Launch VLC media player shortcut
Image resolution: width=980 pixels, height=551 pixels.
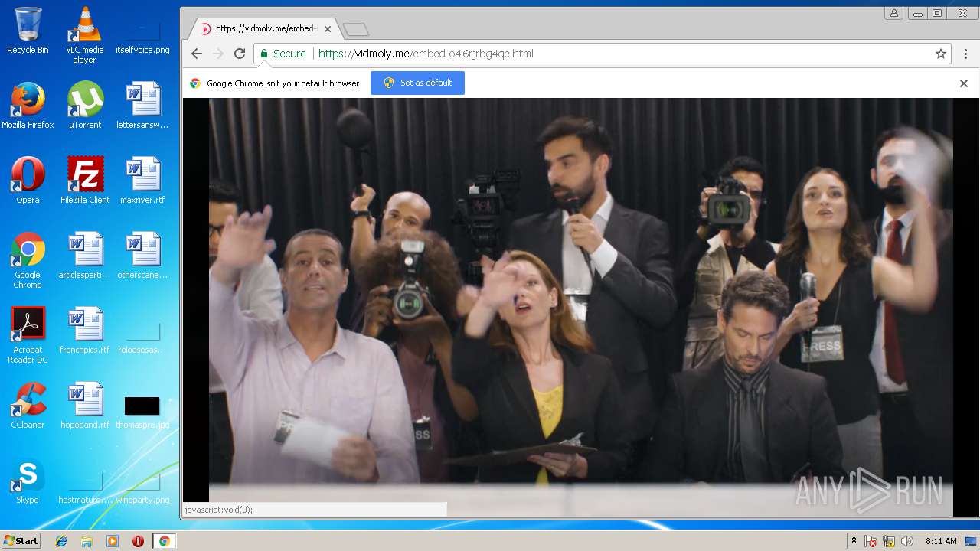(x=84, y=34)
